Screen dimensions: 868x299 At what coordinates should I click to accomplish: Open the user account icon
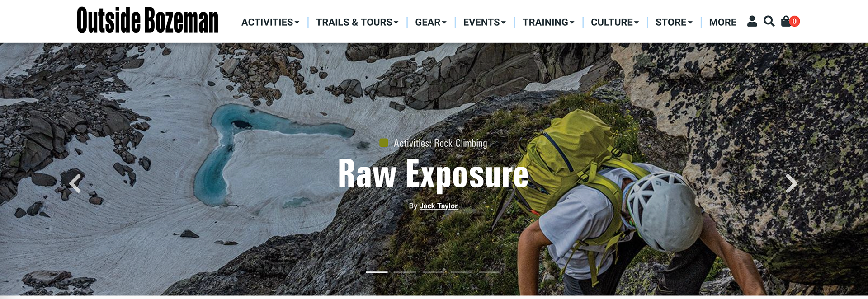click(x=752, y=21)
